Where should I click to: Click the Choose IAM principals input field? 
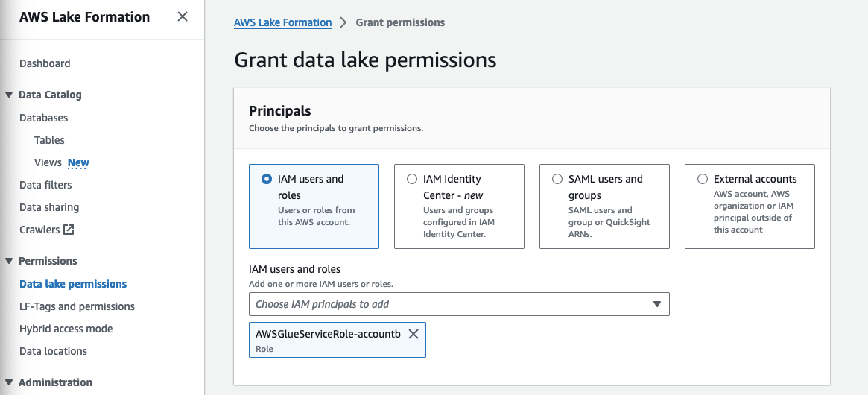tap(447, 304)
